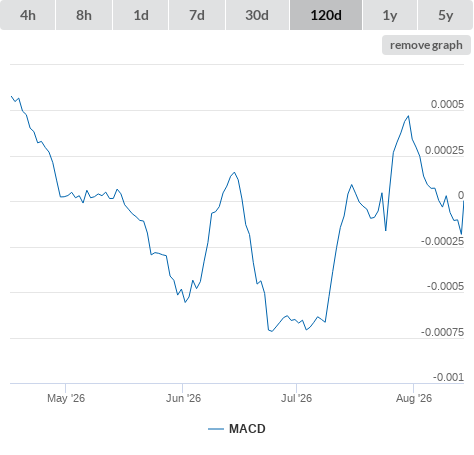The width and height of the screenshot is (474, 455).
Task: Choose the 1d time range tab
Action: coord(141,15)
